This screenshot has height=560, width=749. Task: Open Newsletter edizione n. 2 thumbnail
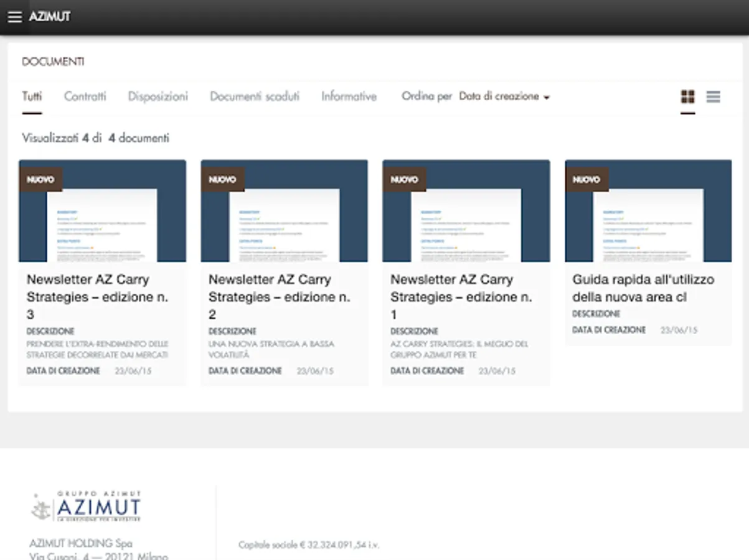(x=284, y=211)
